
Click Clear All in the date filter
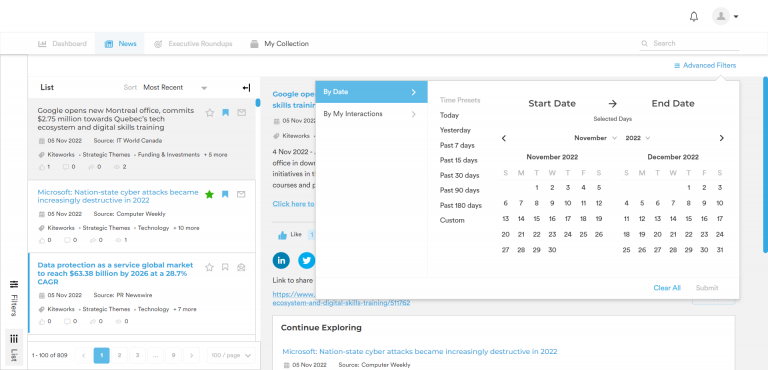pos(667,288)
